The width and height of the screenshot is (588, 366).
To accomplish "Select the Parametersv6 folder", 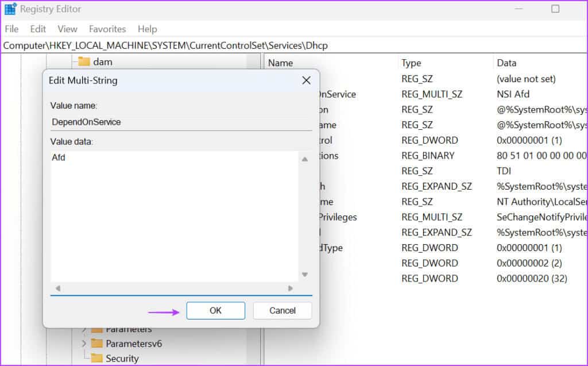I will 134,344.
